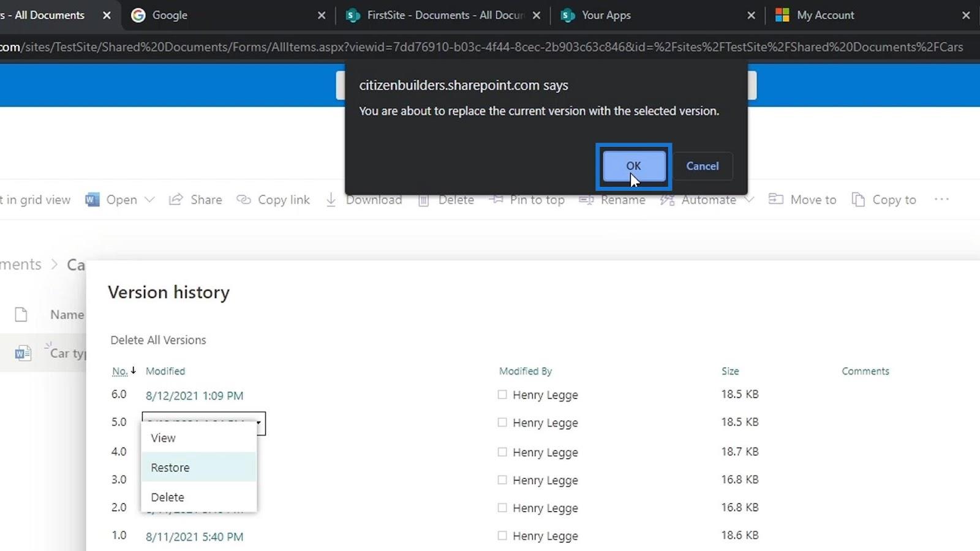Screen dimensions: 980x551
Task: Close the Your Apps tab
Action: (751, 15)
